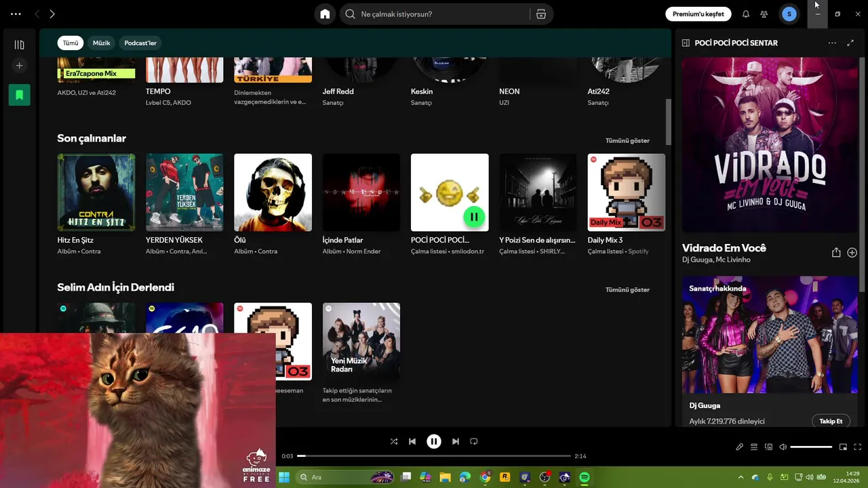Go back with the left arrow
Screen dimensions: 868x488
37,14
